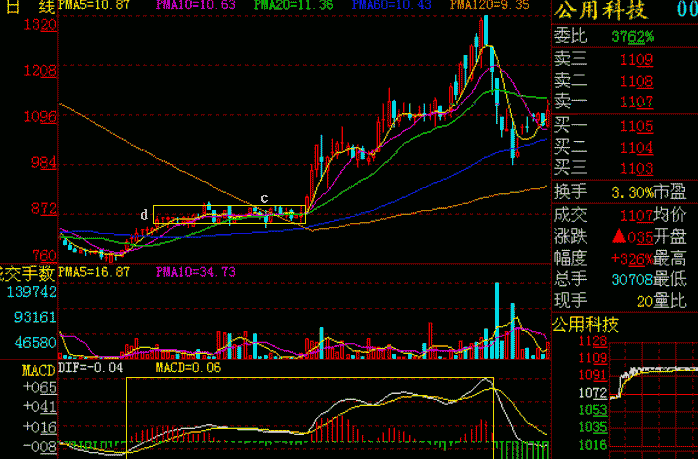Click the PMA120=9.35 moving average label

[490, 5]
